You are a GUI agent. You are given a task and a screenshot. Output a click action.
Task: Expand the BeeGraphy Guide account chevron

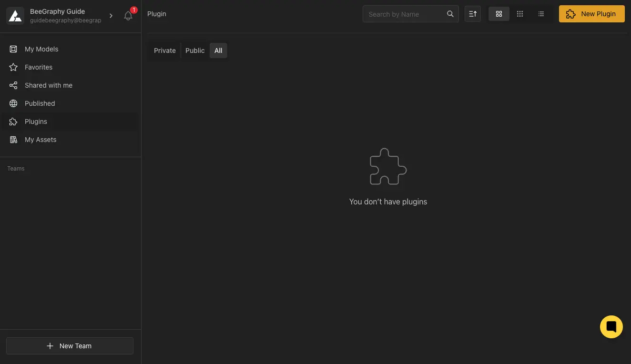click(x=111, y=15)
